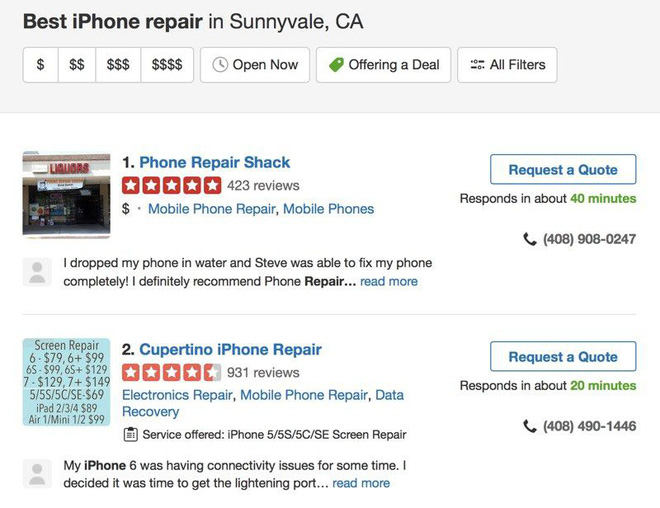The width and height of the screenshot is (660, 508).
Task: Toggle the Open Now filter
Action: click(x=255, y=65)
